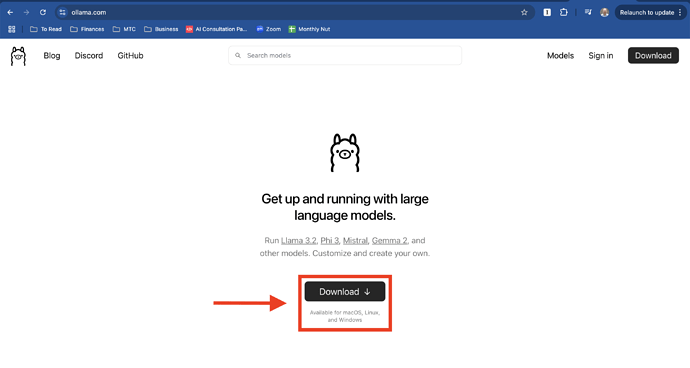Viewport: 690px width, 368px height.
Task: Click the browser forward arrow
Action: pos(26,12)
